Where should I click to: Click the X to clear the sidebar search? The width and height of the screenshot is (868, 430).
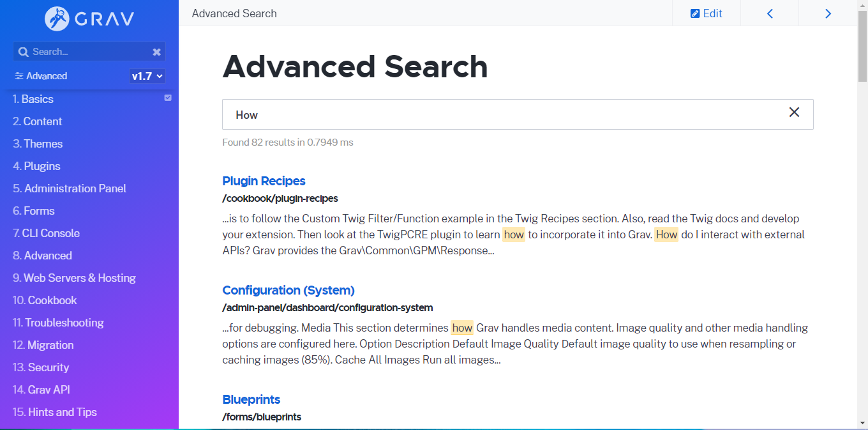point(157,51)
